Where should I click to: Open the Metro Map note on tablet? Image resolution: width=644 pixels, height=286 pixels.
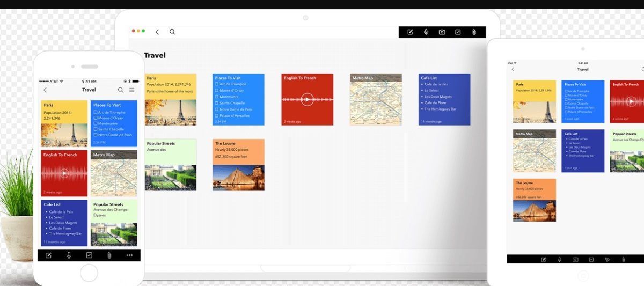[535, 151]
